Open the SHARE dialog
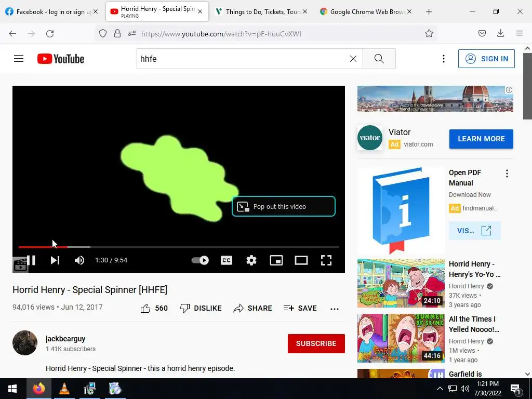Image resolution: width=532 pixels, height=399 pixels. coord(253,308)
